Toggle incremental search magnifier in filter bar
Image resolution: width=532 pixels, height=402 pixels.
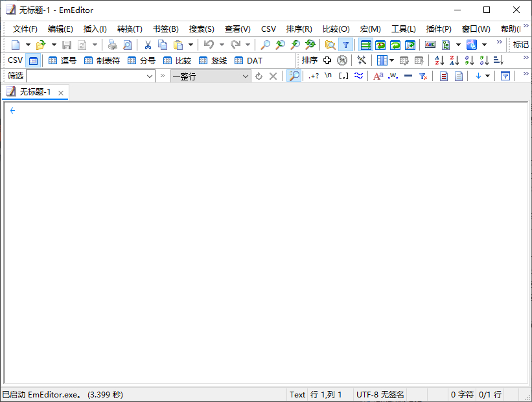tap(294, 76)
